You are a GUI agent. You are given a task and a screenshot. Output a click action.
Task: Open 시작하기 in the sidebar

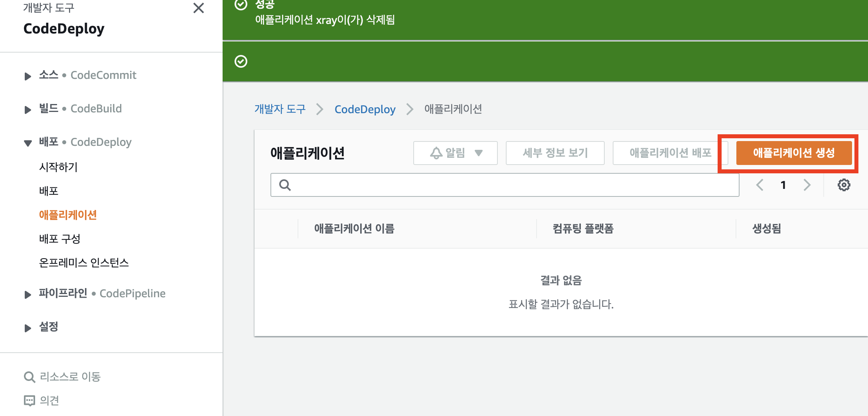pyautogui.click(x=58, y=167)
